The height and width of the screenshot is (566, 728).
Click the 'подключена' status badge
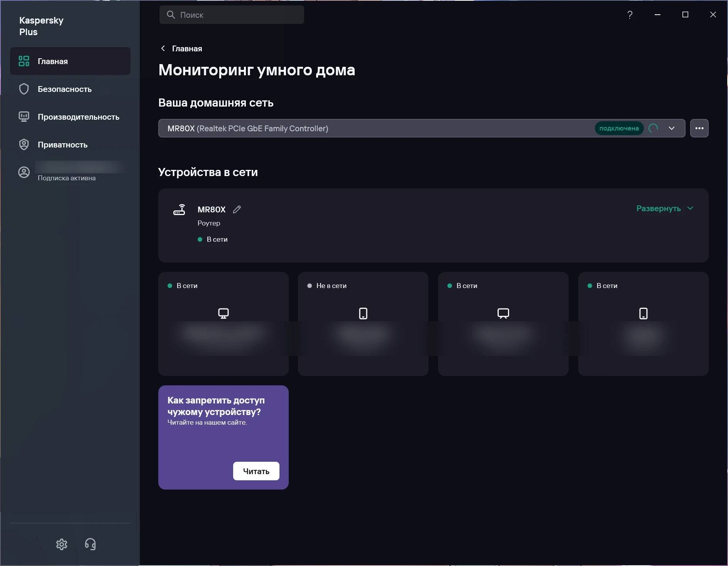[x=619, y=128]
